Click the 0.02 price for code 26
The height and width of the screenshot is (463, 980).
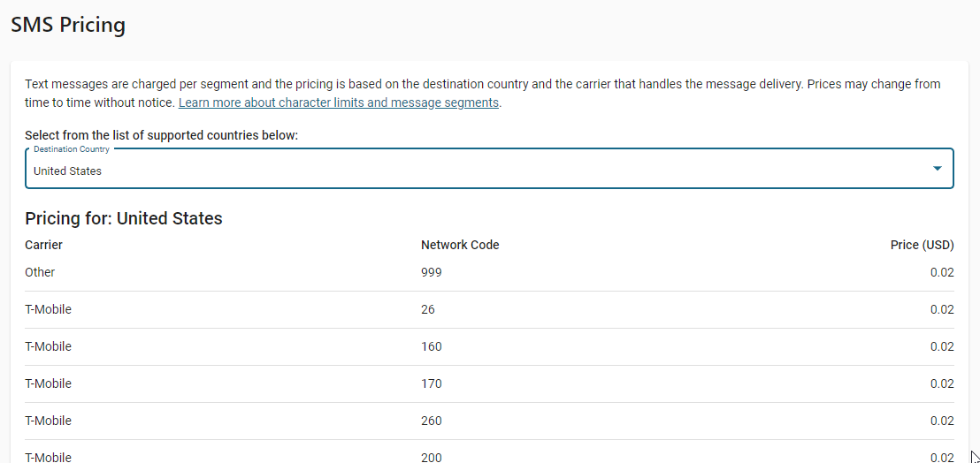pos(942,309)
